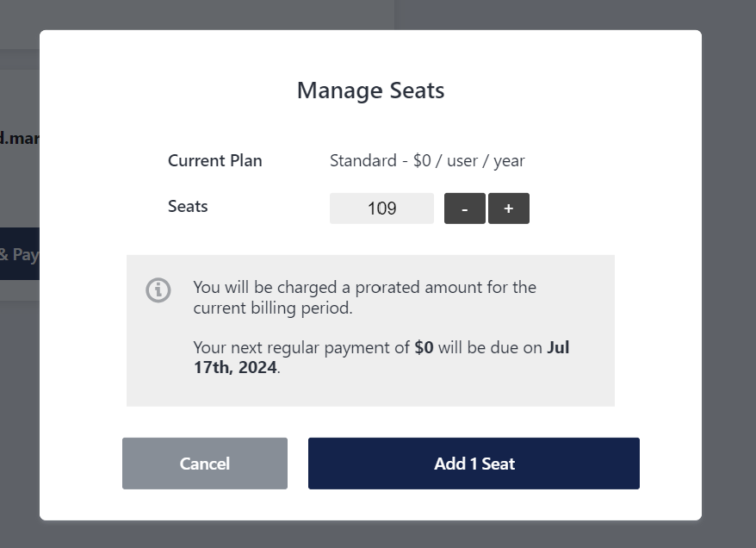Viewport: 756px width, 548px height.
Task: Select the Standard - $0 / user / year text
Action: tap(427, 160)
